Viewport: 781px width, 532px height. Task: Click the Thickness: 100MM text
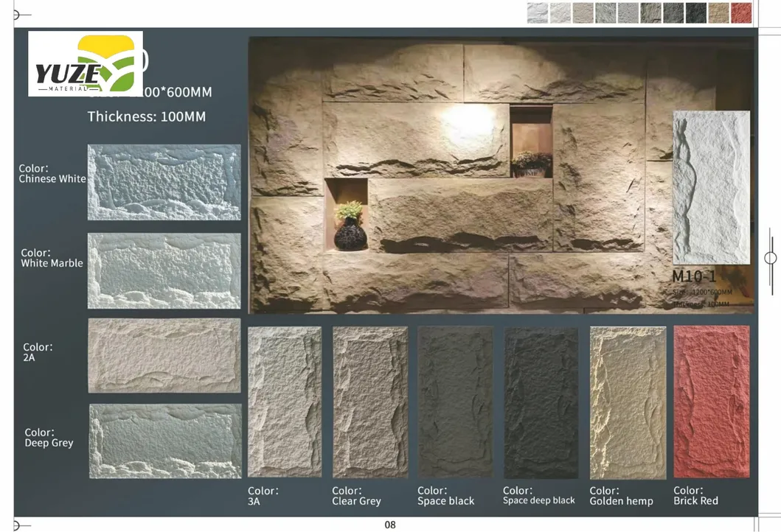pos(147,116)
